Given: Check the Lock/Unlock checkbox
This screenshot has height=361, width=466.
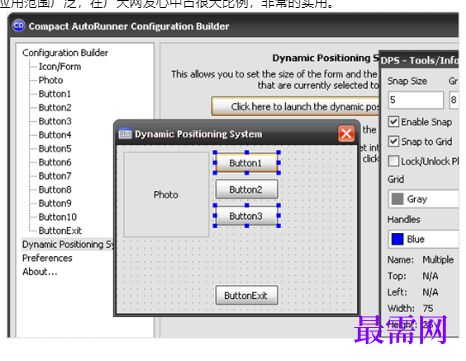Looking at the screenshot, I should (393, 161).
